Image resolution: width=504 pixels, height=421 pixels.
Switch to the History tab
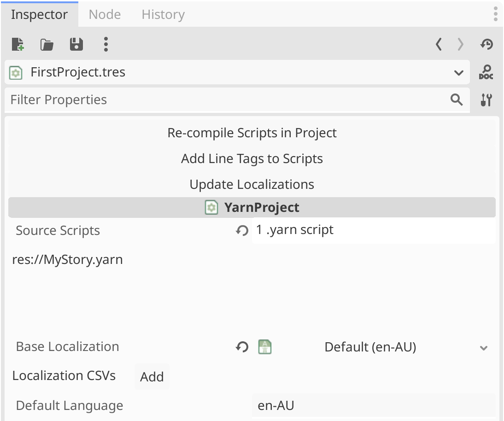163,15
